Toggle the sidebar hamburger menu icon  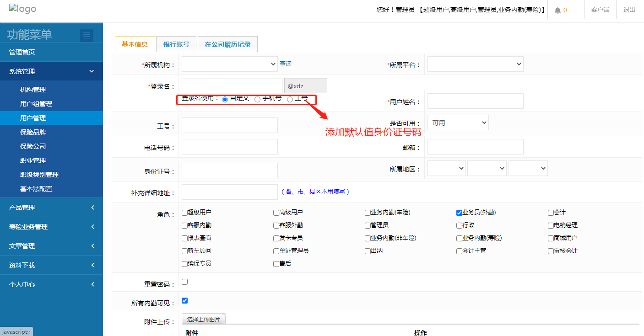tap(87, 35)
